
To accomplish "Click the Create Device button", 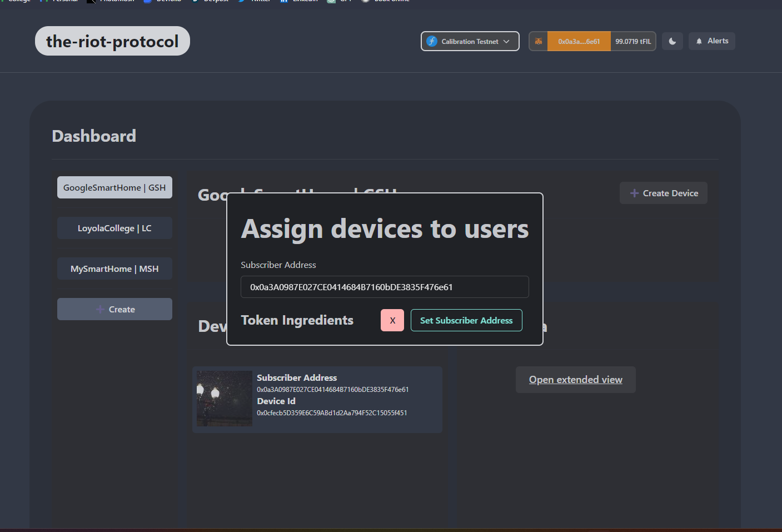I will pyautogui.click(x=663, y=193).
